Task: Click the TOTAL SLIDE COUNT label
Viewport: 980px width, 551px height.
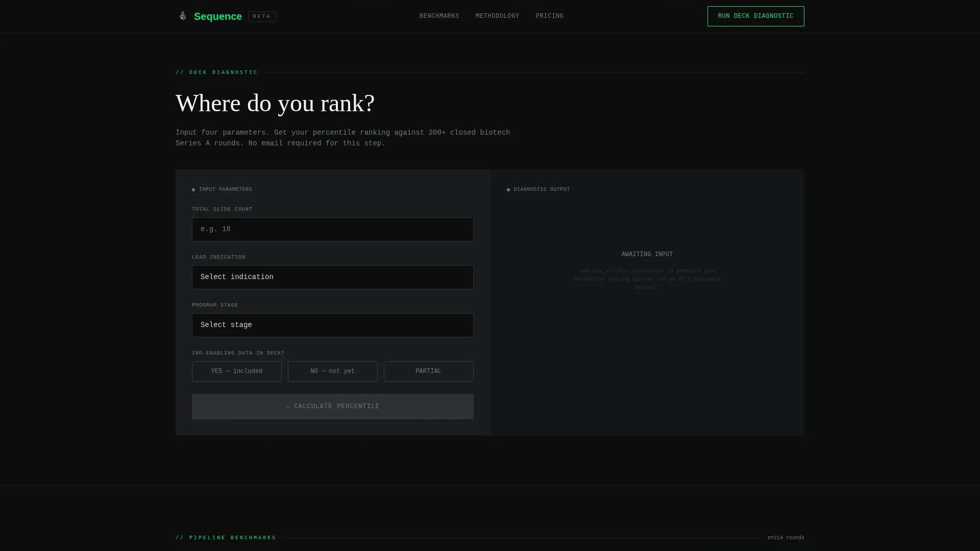Action: tap(222, 209)
